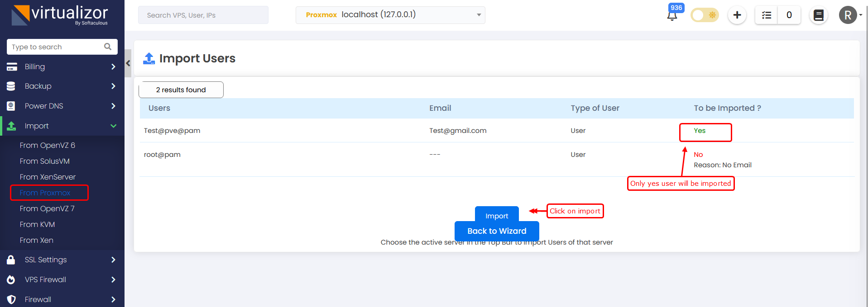Click the VPS Firewall flame icon
This screenshot has height=307, width=868.
pyautogui.click(x=11, y=279)
